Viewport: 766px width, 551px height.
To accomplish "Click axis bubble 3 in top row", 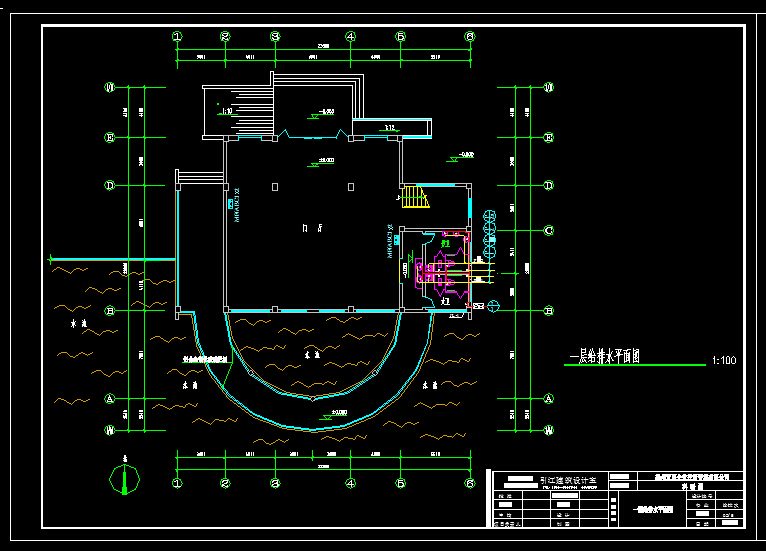I will tap(275, 36).
